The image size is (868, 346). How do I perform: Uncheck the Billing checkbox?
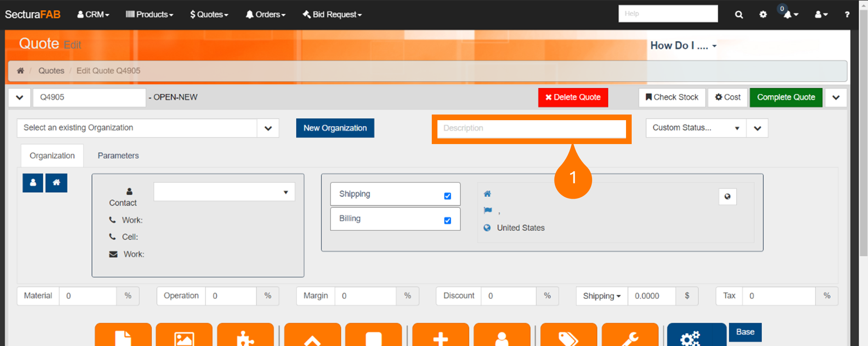(447, 221)
